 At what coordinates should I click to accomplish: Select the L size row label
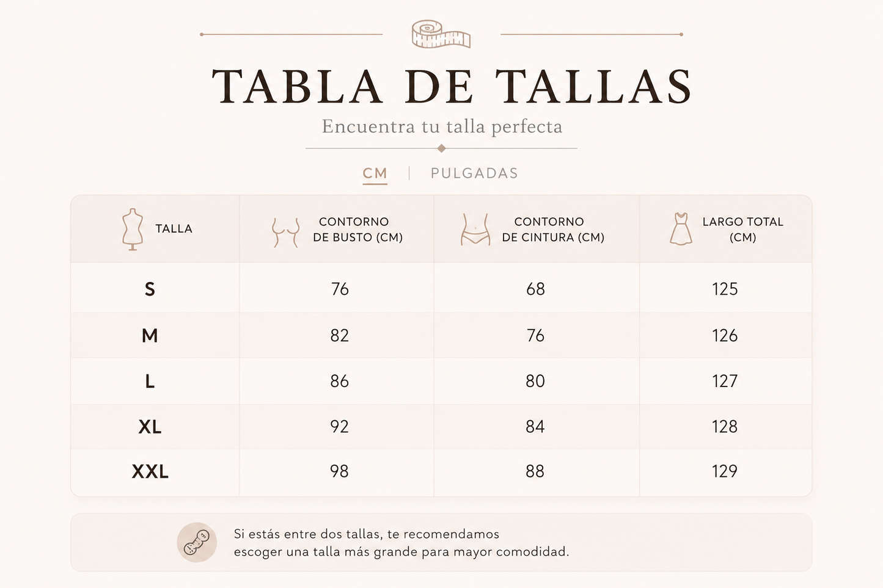[x=150, y=381]
